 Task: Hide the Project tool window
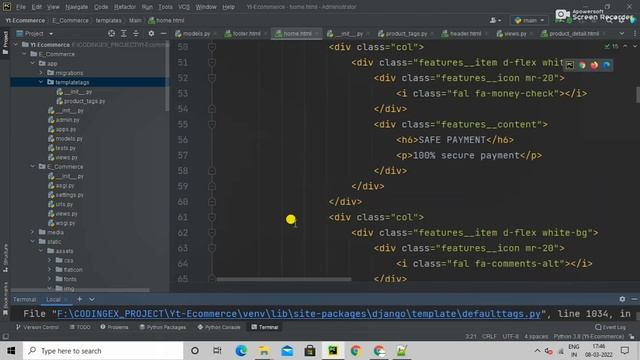click(163, 33)
